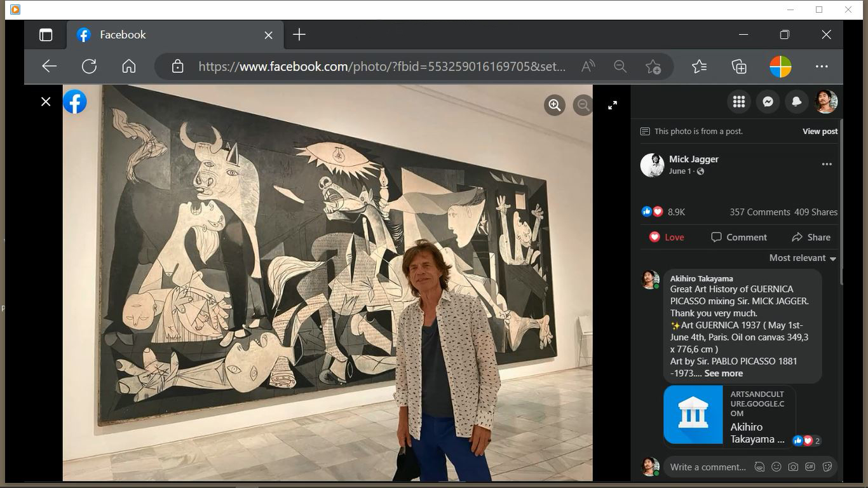Open your account profile menu

tap(826, 102)
